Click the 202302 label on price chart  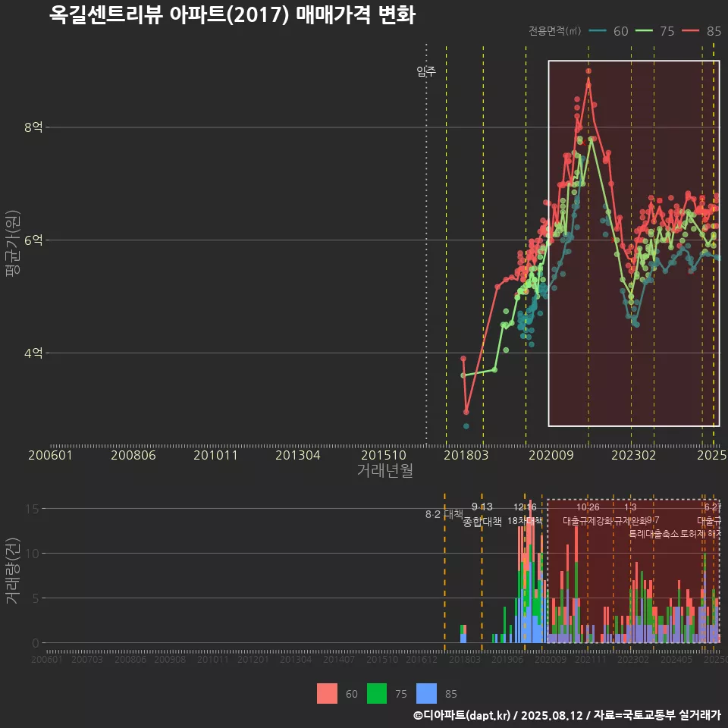pyautogui.click(x=634, y=456)
